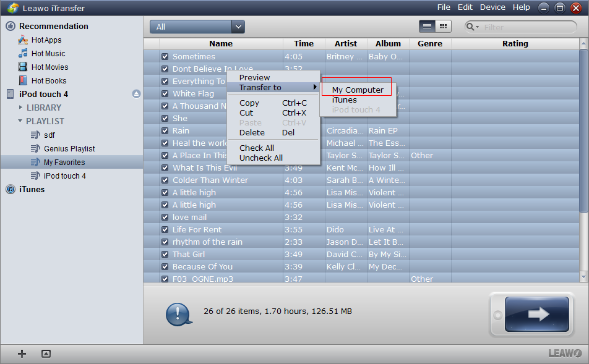The height and width of the screenshot is (364, 589).
Task: Click the vertical scrollbar up arrow
Action: click(583, 43)
